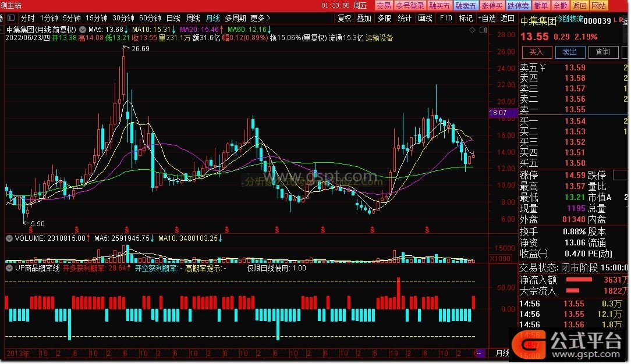Toggle the side panel icon atop chart

click(x=483, y=30)
